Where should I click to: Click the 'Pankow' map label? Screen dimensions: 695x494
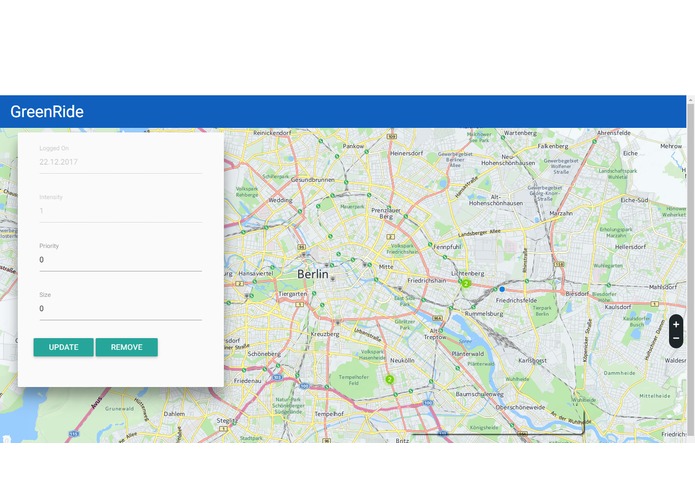pos(353,146)
